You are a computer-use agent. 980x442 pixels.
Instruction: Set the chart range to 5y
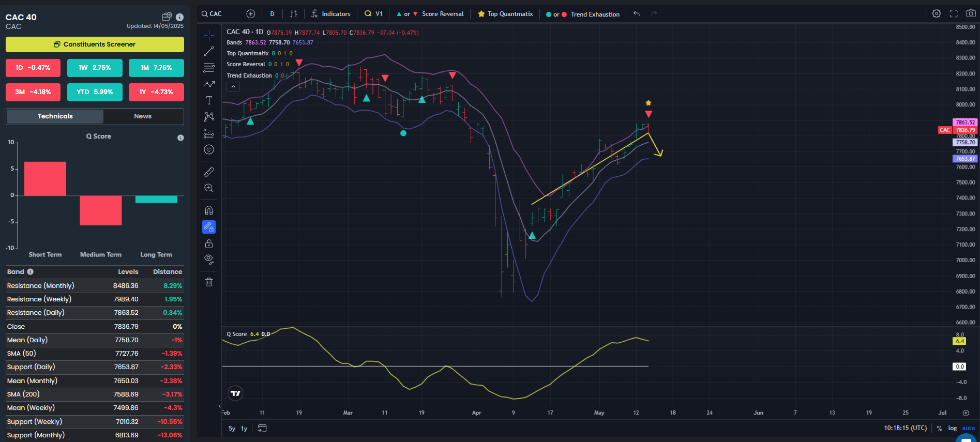coord(232,429)
